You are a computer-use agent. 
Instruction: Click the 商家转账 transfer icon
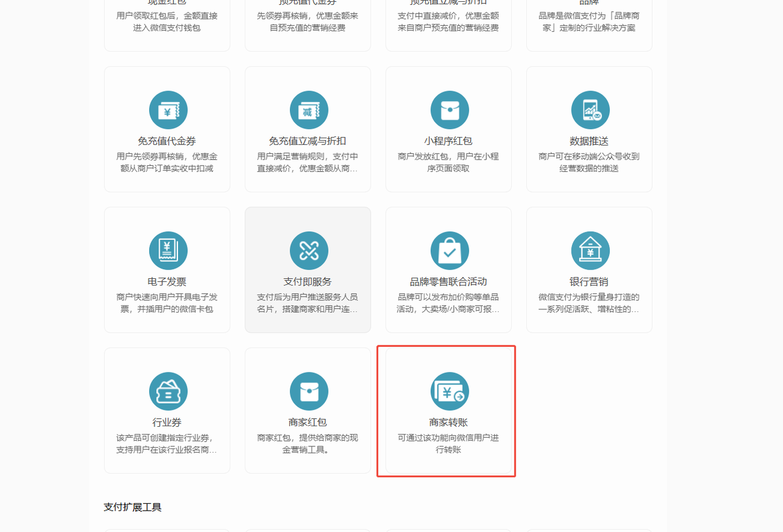pyautogui.click(x=449, y=391)
